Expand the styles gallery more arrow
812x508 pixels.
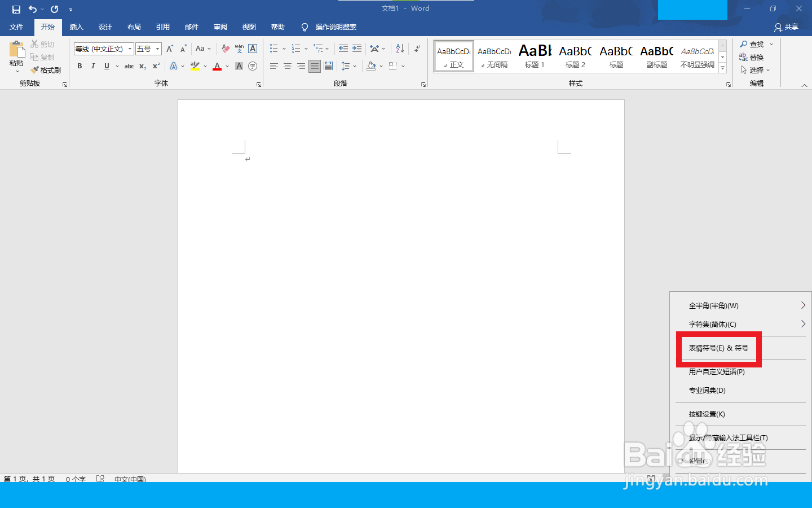click(723, 68)
